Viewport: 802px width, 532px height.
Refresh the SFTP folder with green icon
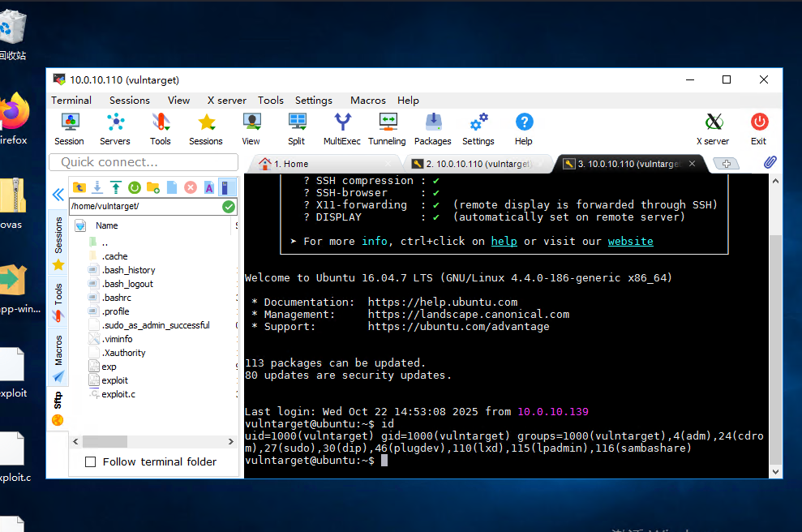[x=134, y=187]
